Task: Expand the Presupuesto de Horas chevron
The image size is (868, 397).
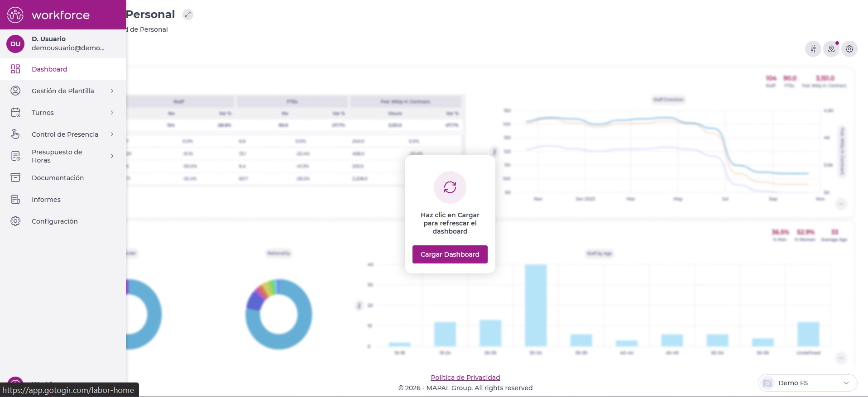Action: click(112, 156)
